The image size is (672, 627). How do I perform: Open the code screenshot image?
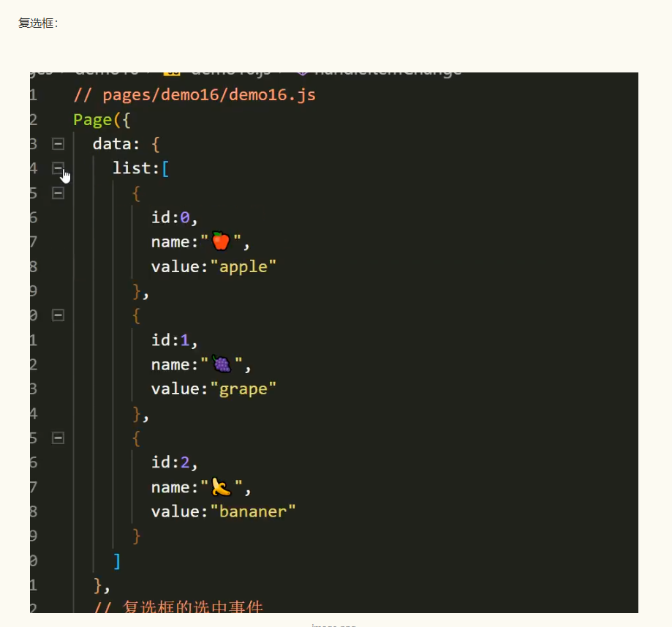(x=334, y=342)
